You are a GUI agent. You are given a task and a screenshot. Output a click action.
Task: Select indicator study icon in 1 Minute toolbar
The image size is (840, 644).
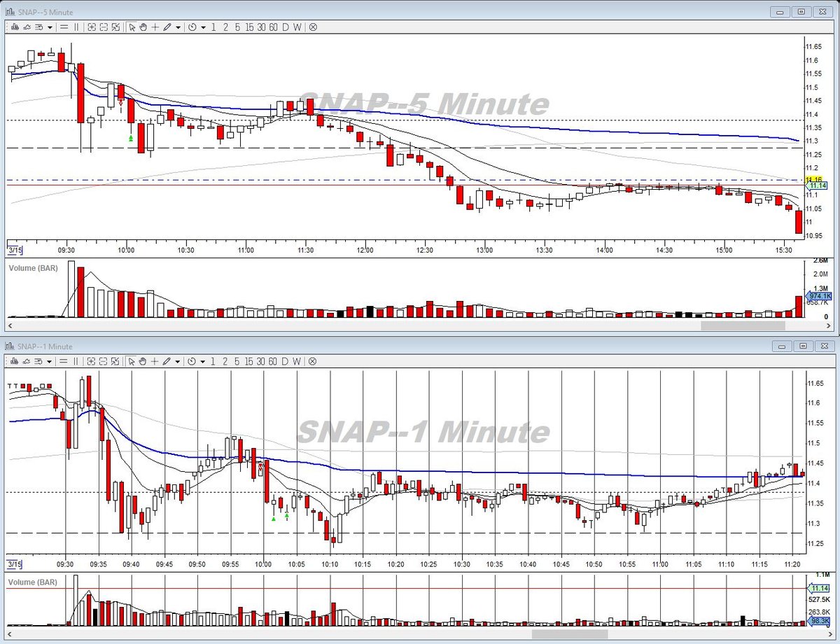pyautogui.click(x=27, y=361)
